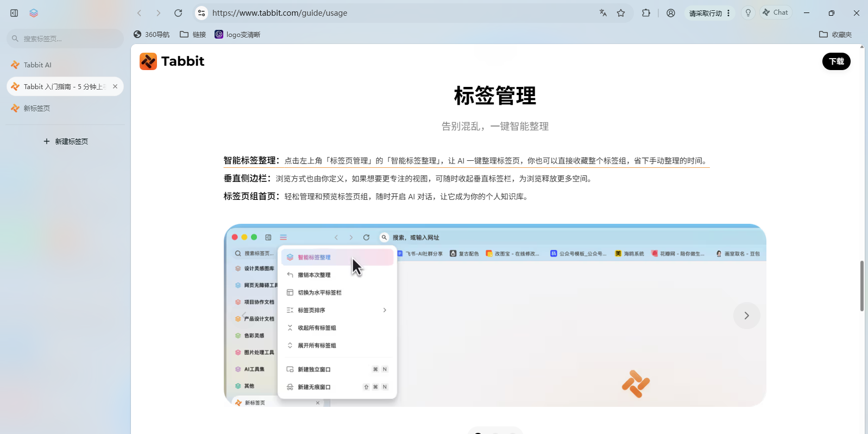Show the previous carousel slide arrow

coord(244,316)
